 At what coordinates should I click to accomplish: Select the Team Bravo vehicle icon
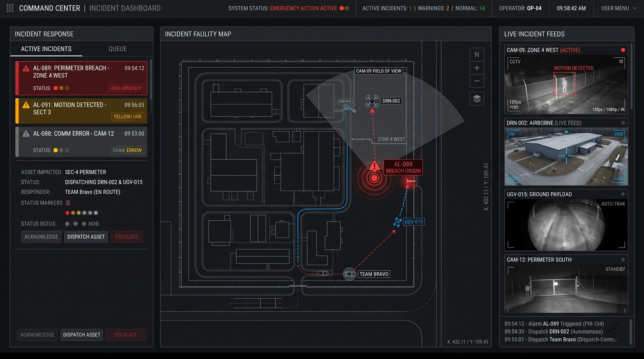(349, 274)
